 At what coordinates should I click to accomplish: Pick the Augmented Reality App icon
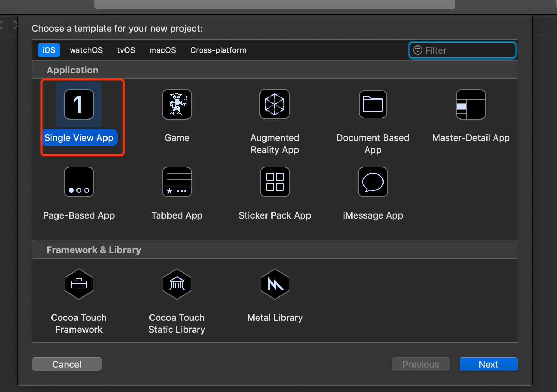click(x=275, y=104)
